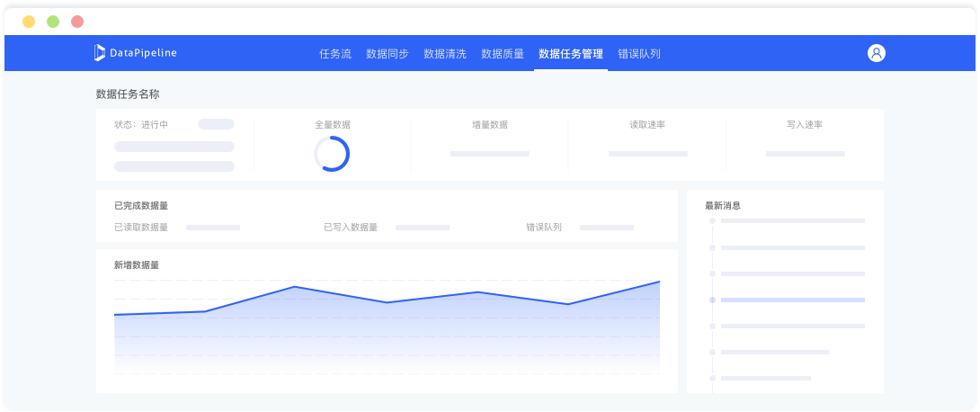Open the 数据同步 navigation tab
The width and height of the screenshot is (980, 412).
[x=388, y=54]
